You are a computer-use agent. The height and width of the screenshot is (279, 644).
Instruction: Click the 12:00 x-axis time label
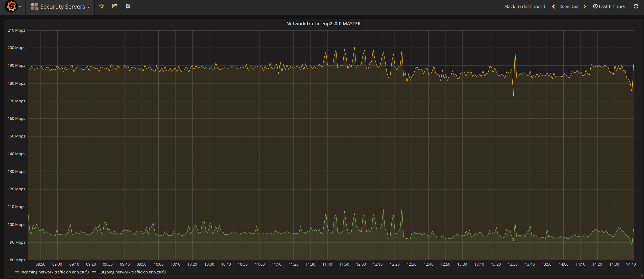click(x=361, y=264)
